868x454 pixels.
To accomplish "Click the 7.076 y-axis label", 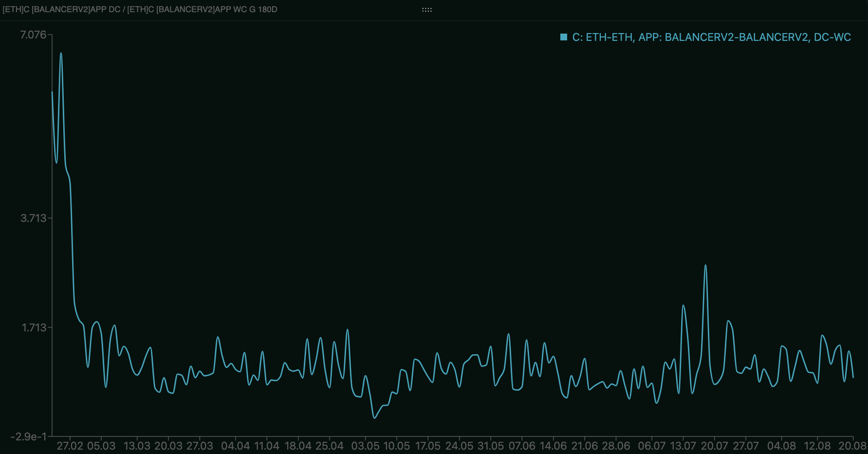I will (33, 35).
